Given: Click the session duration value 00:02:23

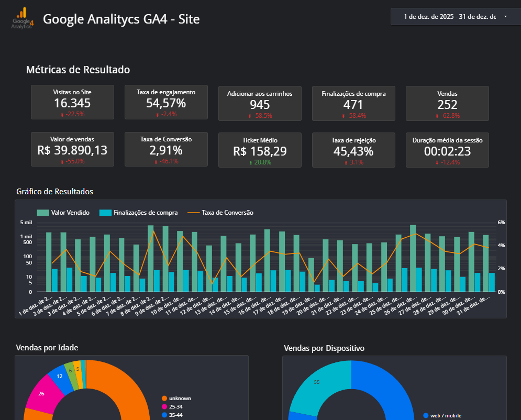Looking at the screenshot, I should click(447, 151).
